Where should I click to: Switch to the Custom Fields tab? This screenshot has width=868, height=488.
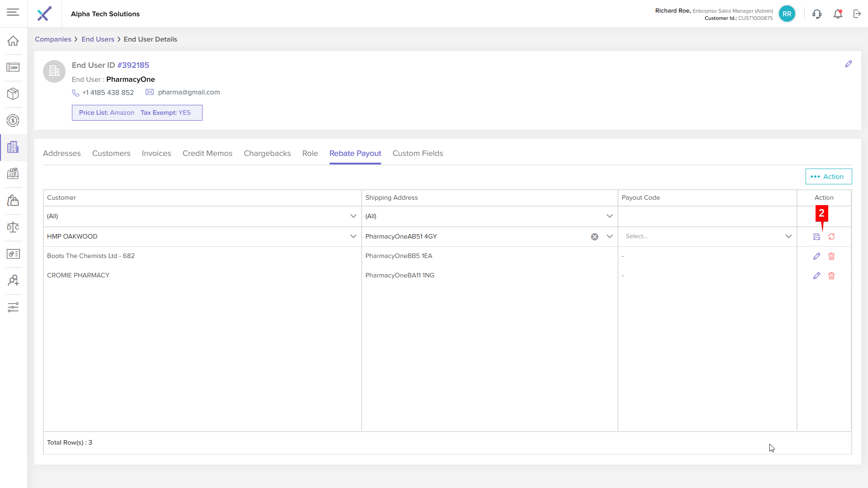(x=417, y=153)
